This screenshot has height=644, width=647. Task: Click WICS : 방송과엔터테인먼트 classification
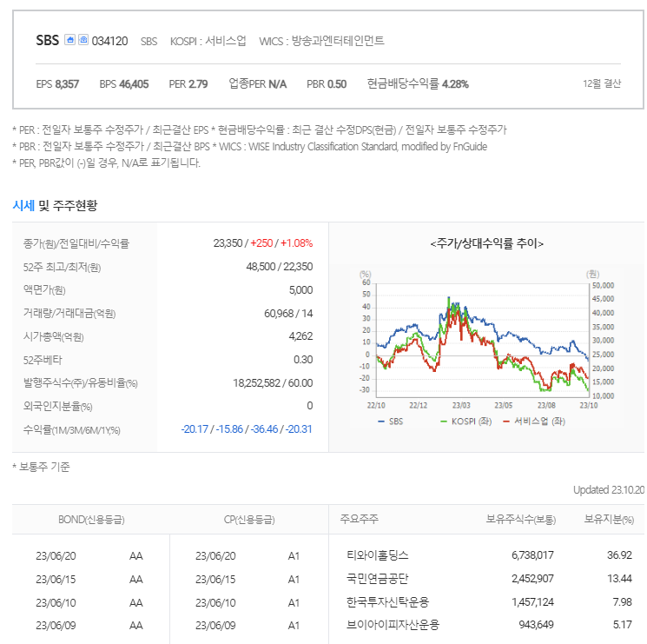[321, 41]
